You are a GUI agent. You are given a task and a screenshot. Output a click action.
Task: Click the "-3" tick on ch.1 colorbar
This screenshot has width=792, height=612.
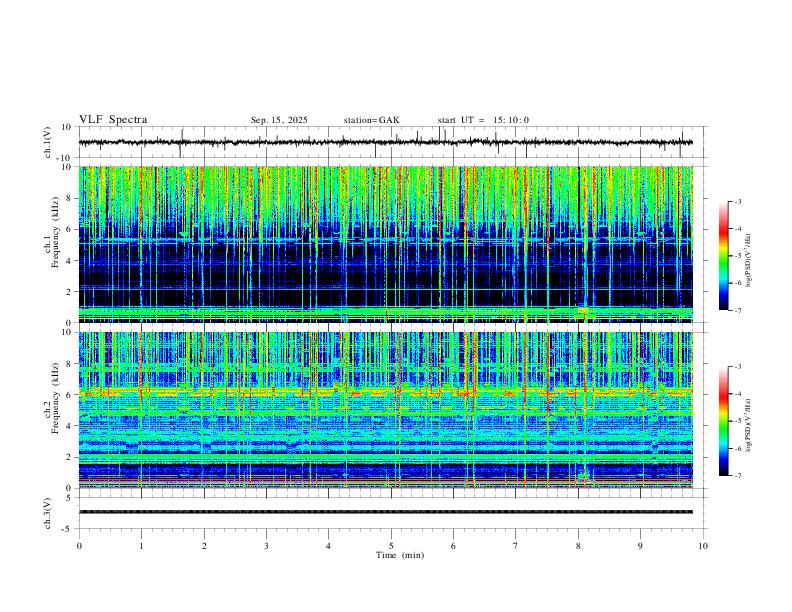pyautogui.click(x=737, y=201)
